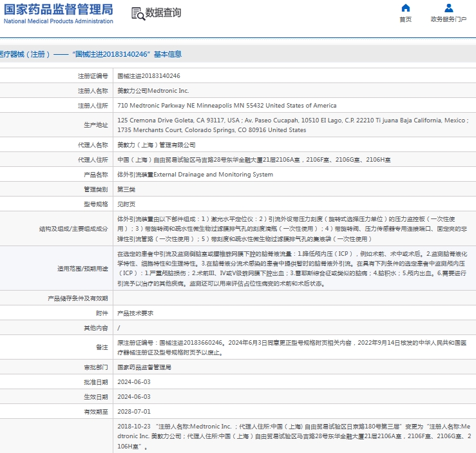
Task: Click the 附件 value 产品技术要求
Action: [135, 313]
